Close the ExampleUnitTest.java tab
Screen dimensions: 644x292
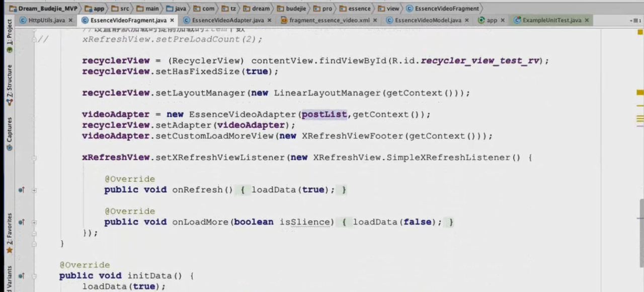(587, 20)
